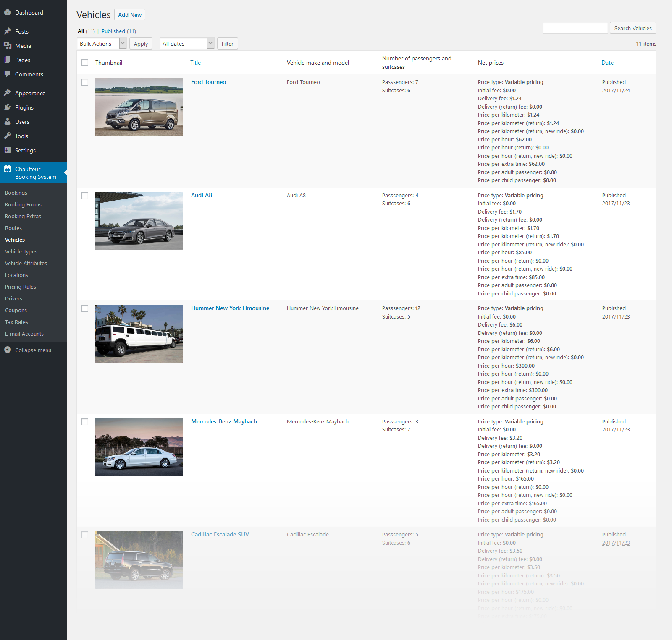
Task: Tick the Cadillac Escalade SUV row checkbox
Action: [x=85, y=535]
